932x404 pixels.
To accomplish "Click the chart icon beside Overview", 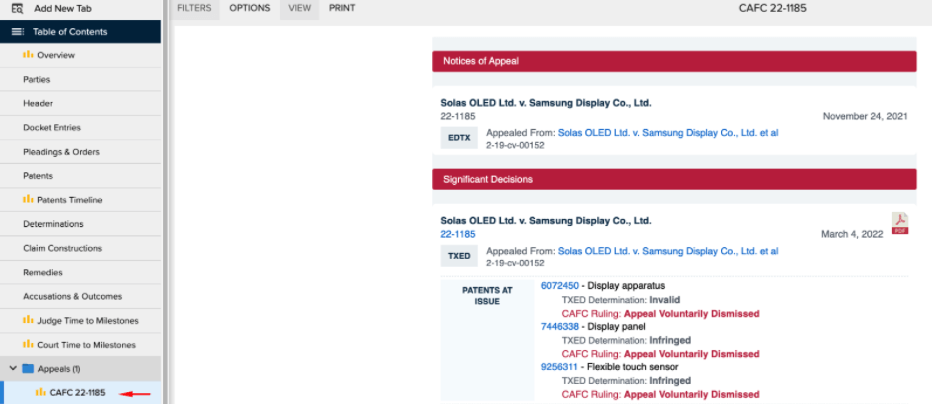I will coord(28,55).
